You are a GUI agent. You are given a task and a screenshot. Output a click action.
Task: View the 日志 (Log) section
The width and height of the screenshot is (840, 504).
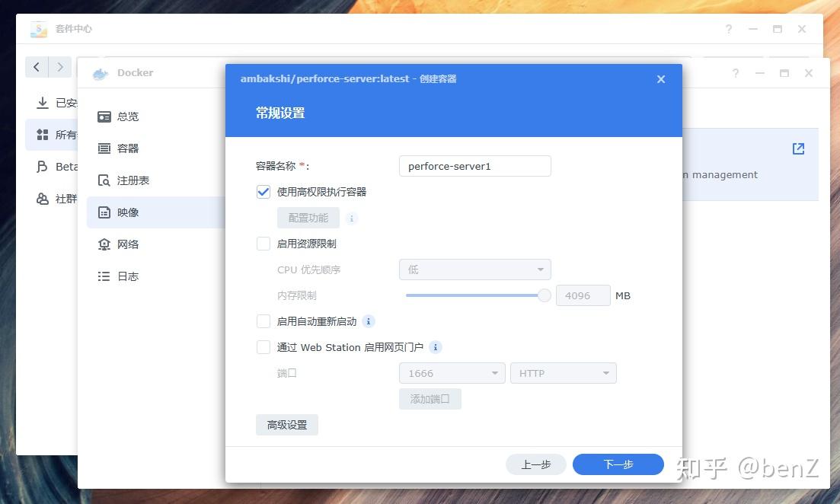[x=127, y=276]
